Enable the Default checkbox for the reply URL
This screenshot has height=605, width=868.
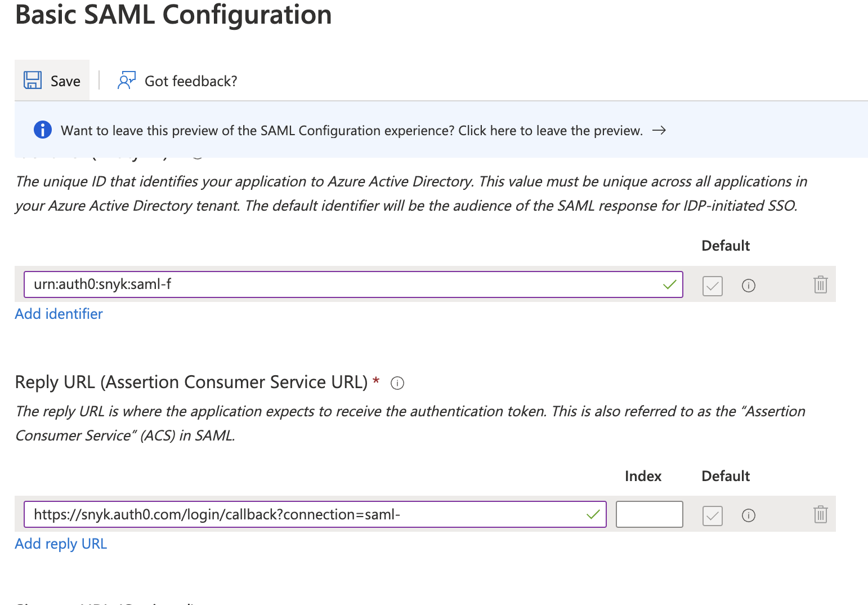[712, 515]
